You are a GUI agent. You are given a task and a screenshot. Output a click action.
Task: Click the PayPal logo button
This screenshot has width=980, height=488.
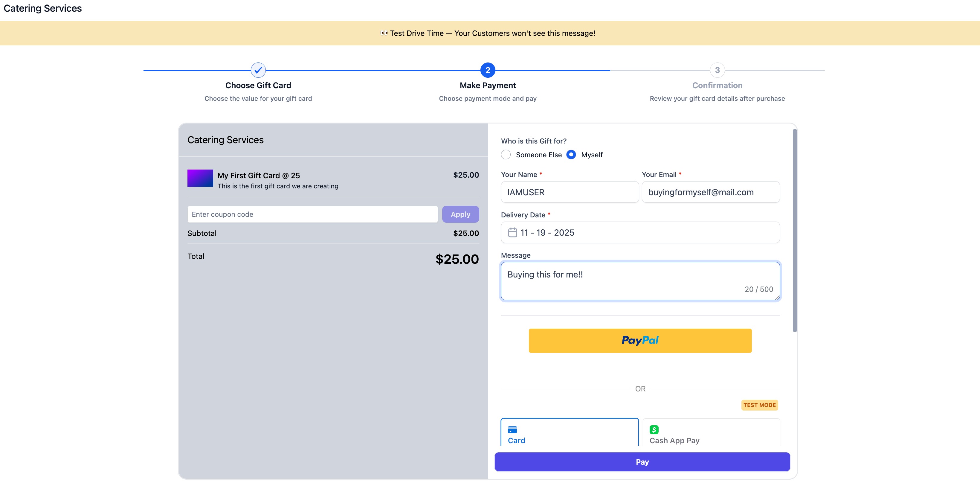pos(640,340)
